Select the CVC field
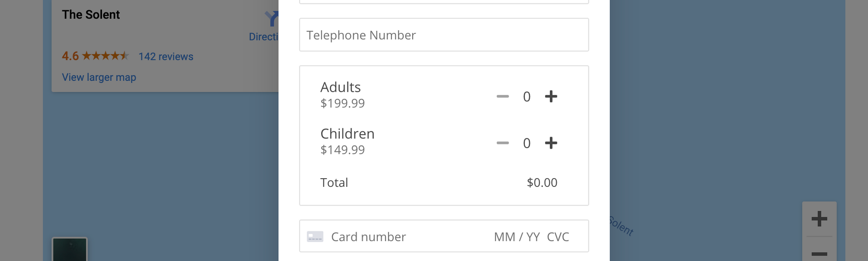This screenshot has height=261, width=868. [558, 237]
